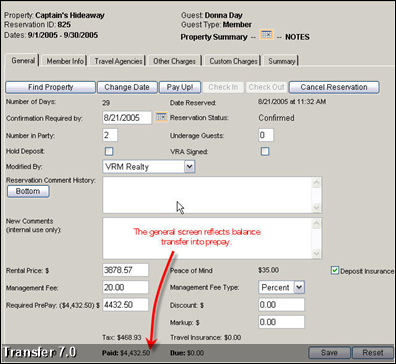396x364 pixels.
Task: Expand the Modified By VRM Realty dropdown
Action: coord(189,166)
